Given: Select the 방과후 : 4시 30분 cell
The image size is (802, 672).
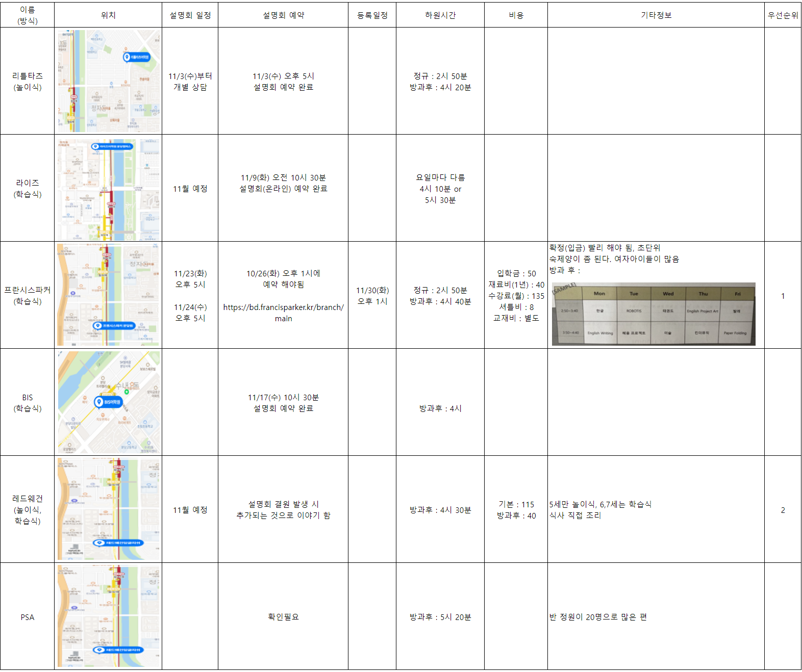Looking at the screenshot, I should (x=440, y=509).
